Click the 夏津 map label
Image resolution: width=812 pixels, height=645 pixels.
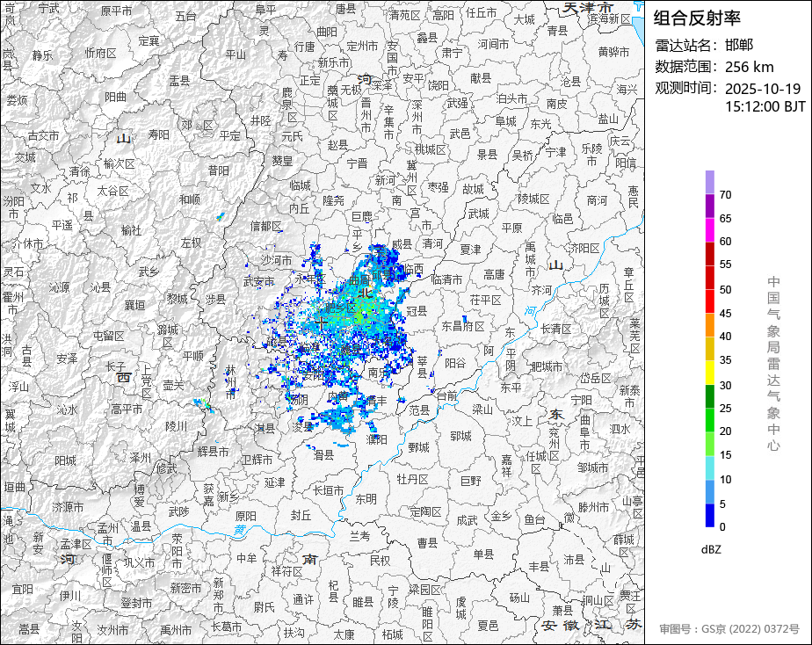point(471,249)
